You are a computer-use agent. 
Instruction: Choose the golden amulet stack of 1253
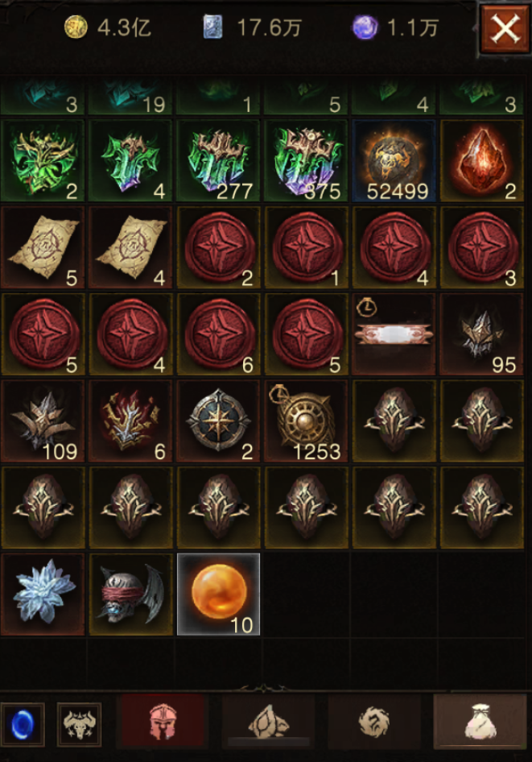click(x=307, y=420)
